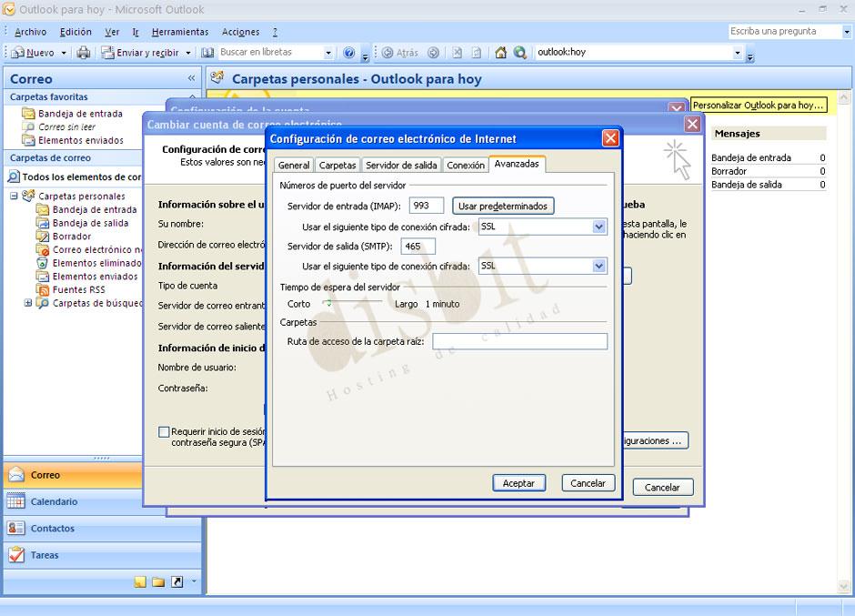855x616 pixels.
Task: Click the Help question mark icon
Action: click(x=347, y=53)
